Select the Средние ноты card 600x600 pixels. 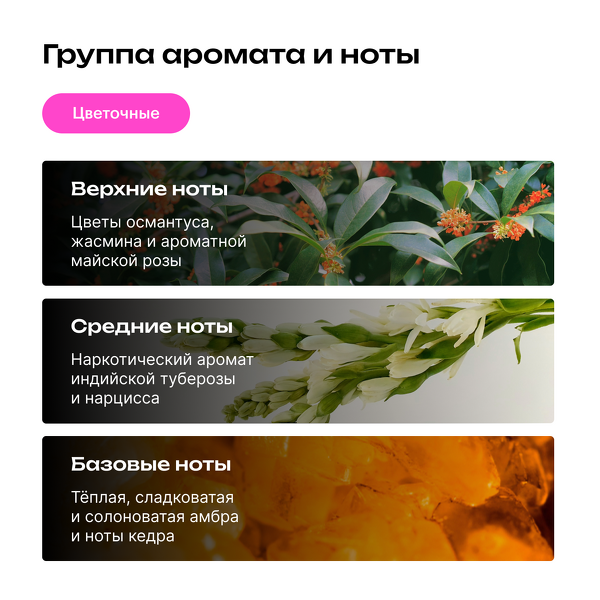coord(298,361)
